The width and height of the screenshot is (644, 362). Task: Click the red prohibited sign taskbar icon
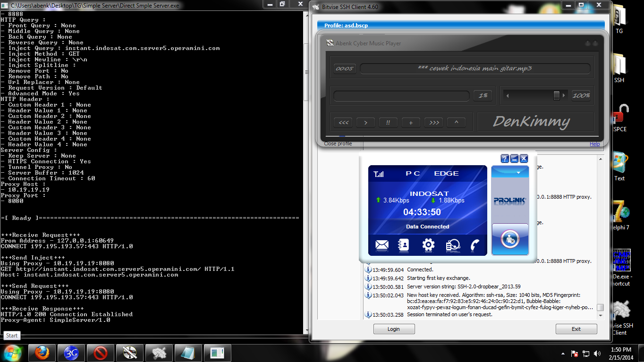[x=101, y=352]
